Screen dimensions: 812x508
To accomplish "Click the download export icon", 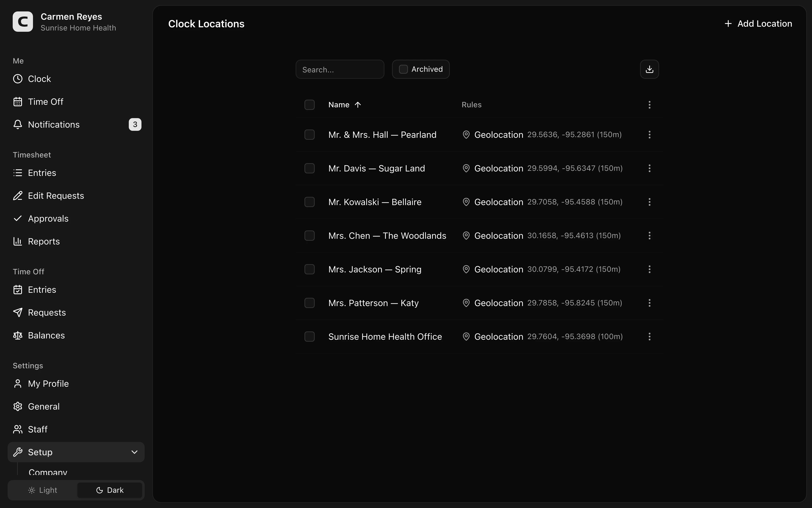I will [x=649, y=69].
